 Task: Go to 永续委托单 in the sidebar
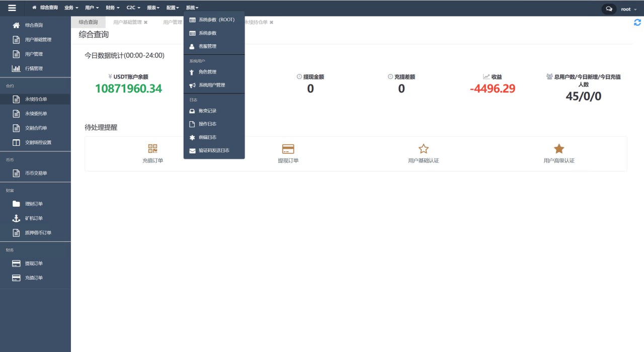point(36,114)
